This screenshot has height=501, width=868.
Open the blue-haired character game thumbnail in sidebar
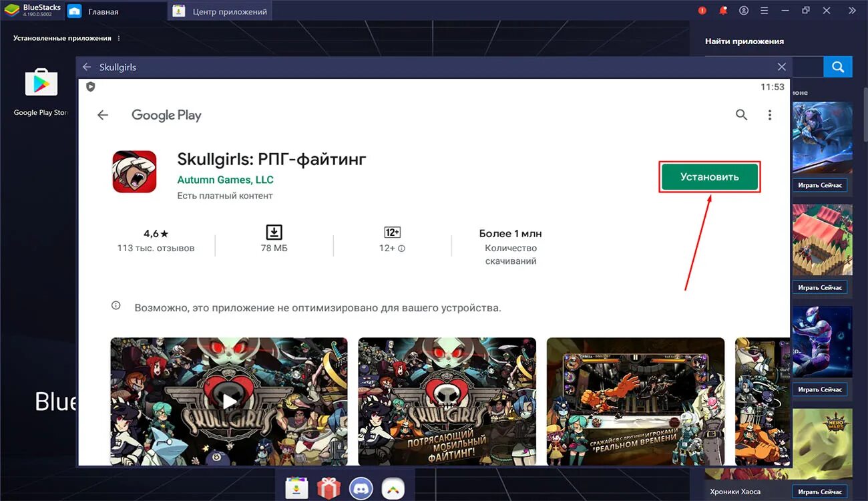pos(822,138)
